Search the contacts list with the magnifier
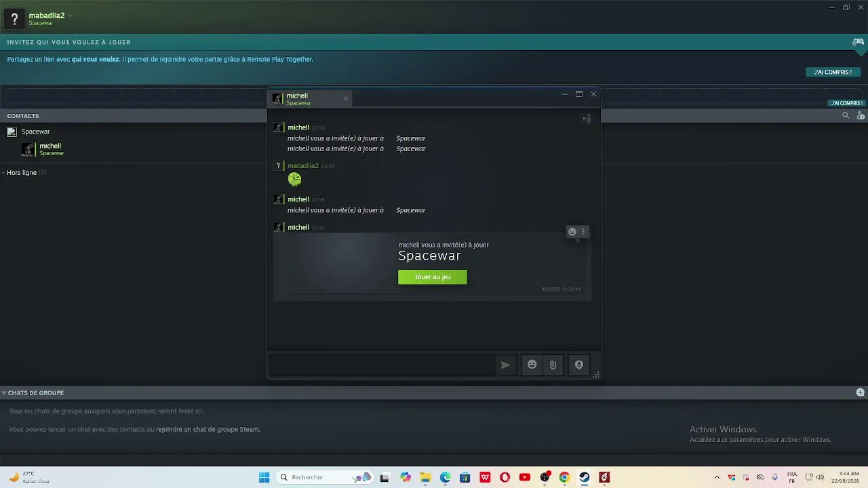Image resolution: width=868 pixels, height=488 pixels. (x=846, y=116)
